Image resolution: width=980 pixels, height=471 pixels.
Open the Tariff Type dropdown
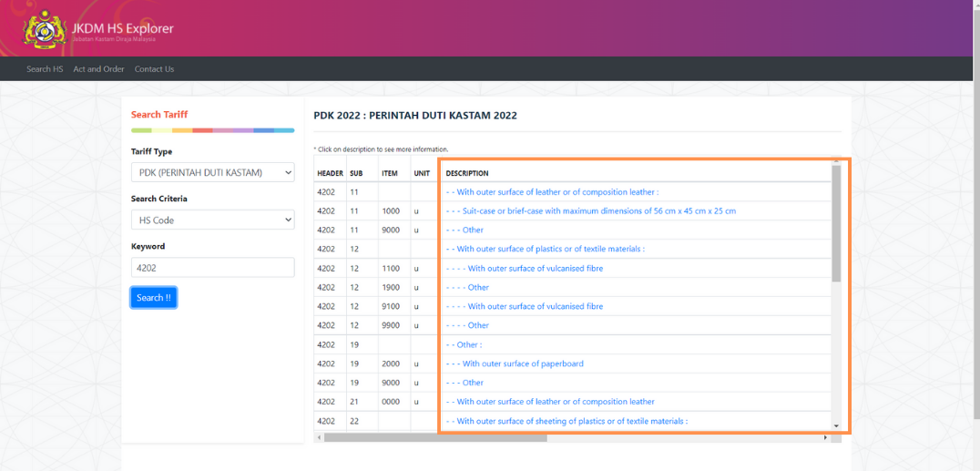[x=212, y=172]
